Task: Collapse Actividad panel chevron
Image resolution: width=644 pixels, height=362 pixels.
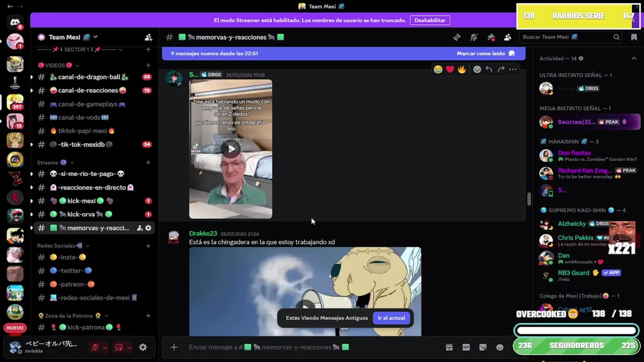Action: click(634, 59)
